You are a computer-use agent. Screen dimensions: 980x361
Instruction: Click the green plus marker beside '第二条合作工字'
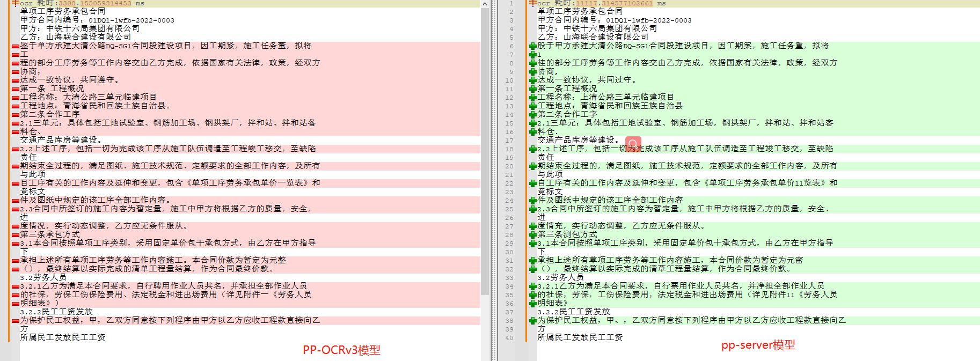pyautogui.click(x=533, y=115)
